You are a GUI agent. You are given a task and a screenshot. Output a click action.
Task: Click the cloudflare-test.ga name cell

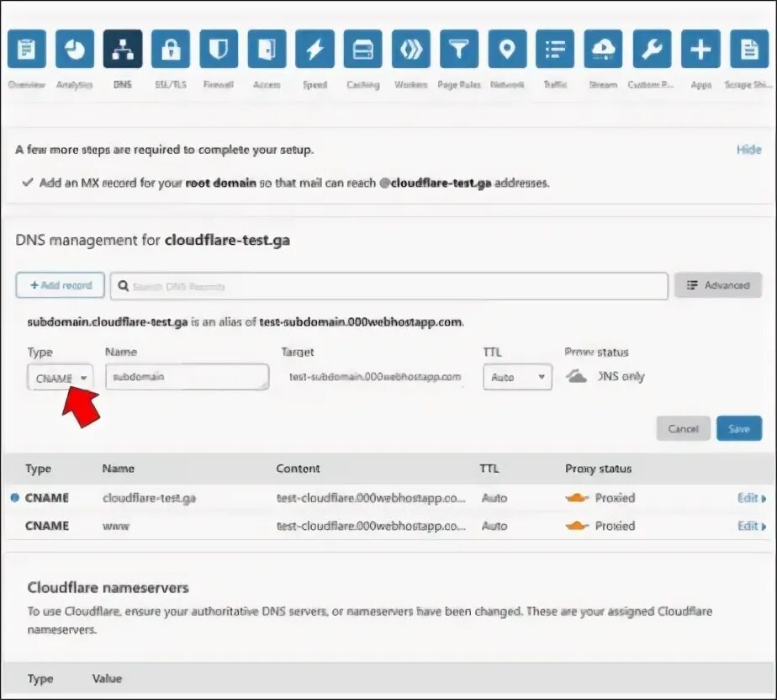pos(149,498)
